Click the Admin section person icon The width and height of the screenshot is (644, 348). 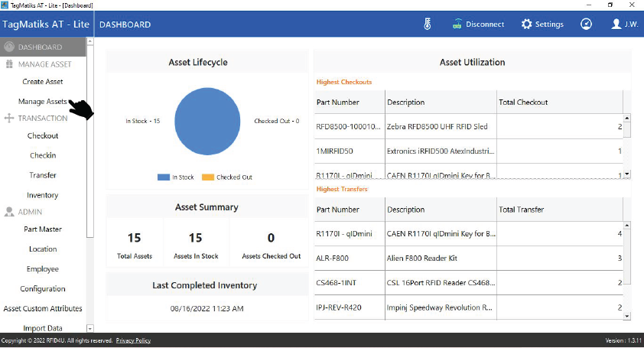coord(9,212)
